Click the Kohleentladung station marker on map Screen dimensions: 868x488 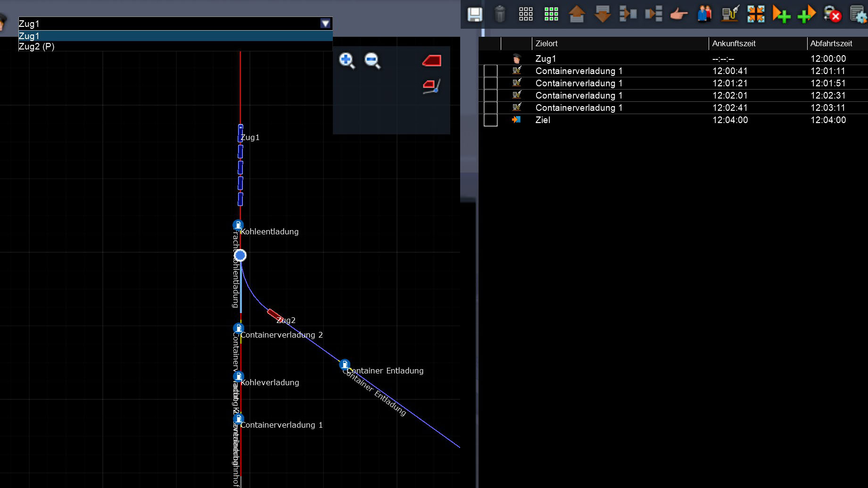click(238, 225)
